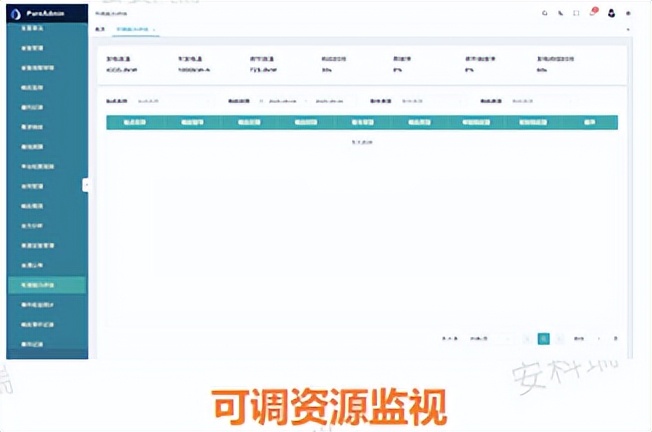Collapse sidebar using the edge handle
This screenshot has width=652, height=432.
point(86,185)
